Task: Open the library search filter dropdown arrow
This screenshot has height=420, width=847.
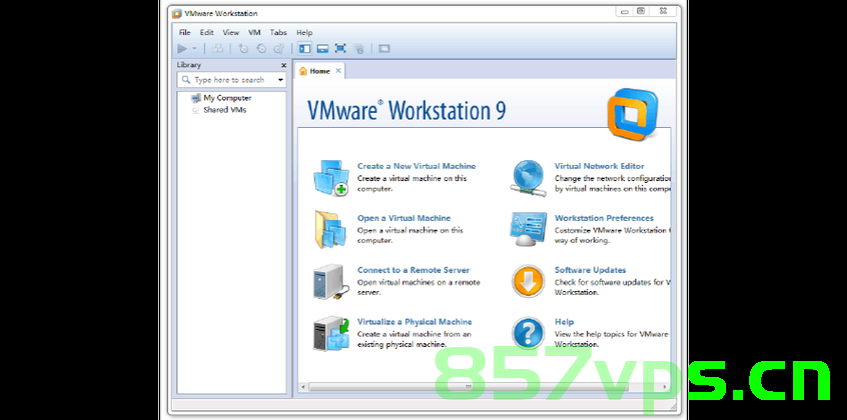Action: [280, 80]
